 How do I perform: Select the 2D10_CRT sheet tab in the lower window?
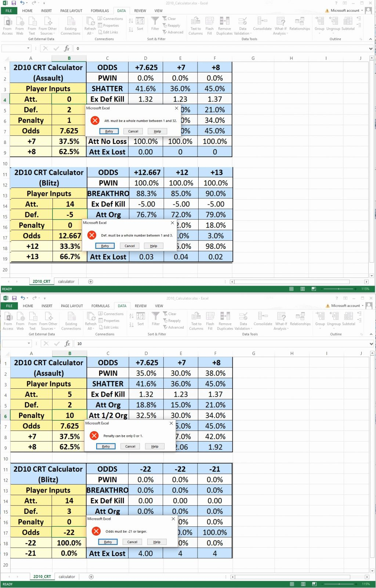(x=42, y=577)
